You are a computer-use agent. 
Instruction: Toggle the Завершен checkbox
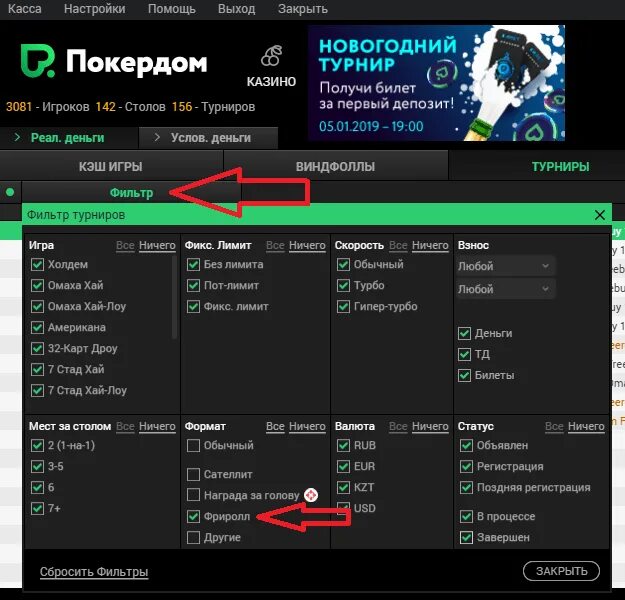(466, 537)
